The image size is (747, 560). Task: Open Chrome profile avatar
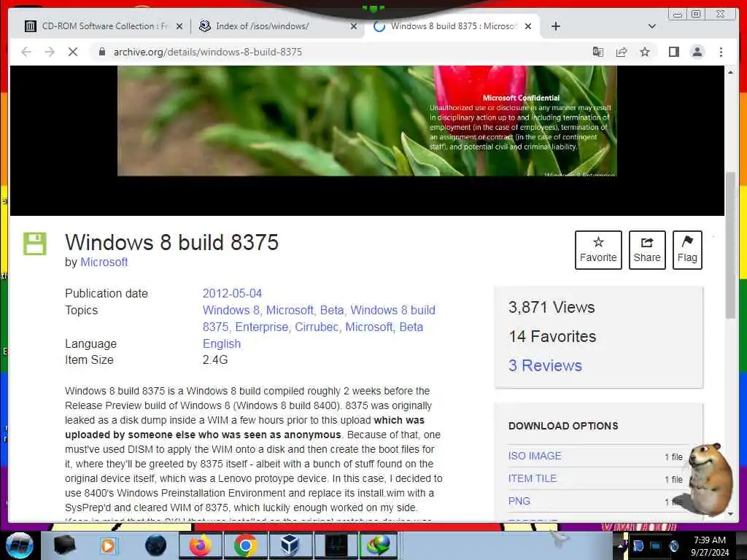tap(697, 52)
